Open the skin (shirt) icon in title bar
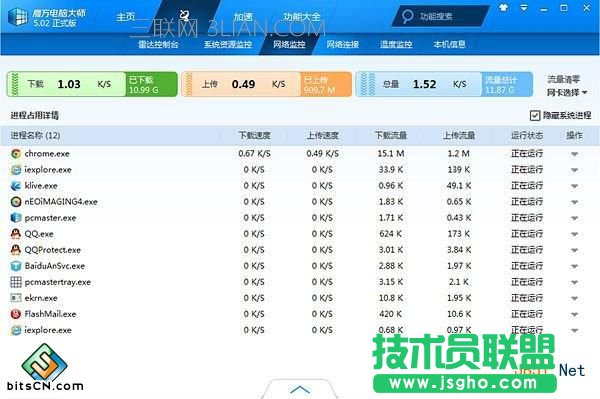The image size is (600, 399). tap(504, 8)
